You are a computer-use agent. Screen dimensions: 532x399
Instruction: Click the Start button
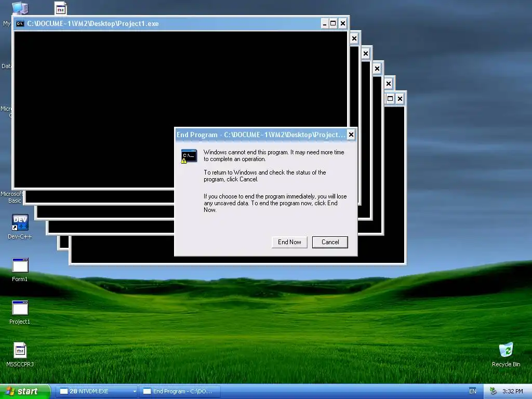tap(25, 391)
